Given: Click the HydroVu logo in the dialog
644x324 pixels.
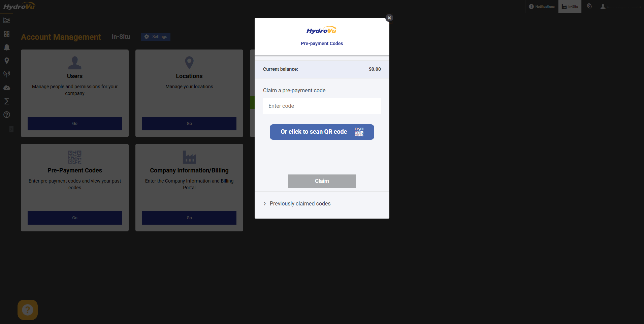Looking at the screenshot, I should point(322,30).
